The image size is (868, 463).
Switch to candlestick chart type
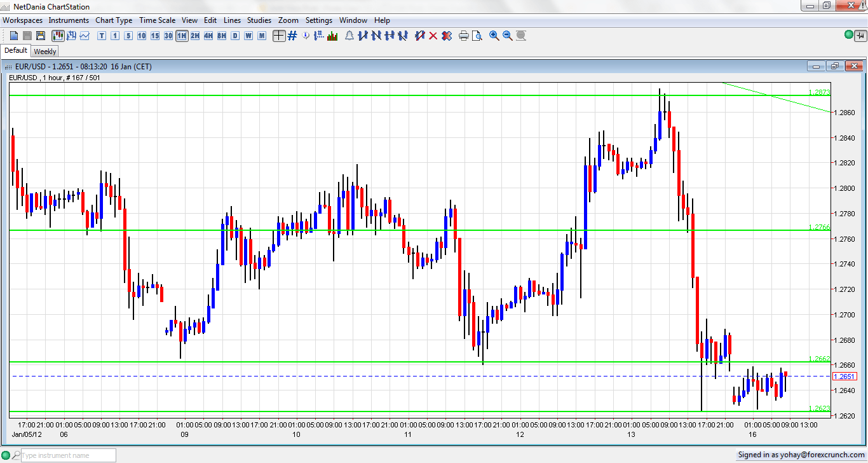point(57,36)
